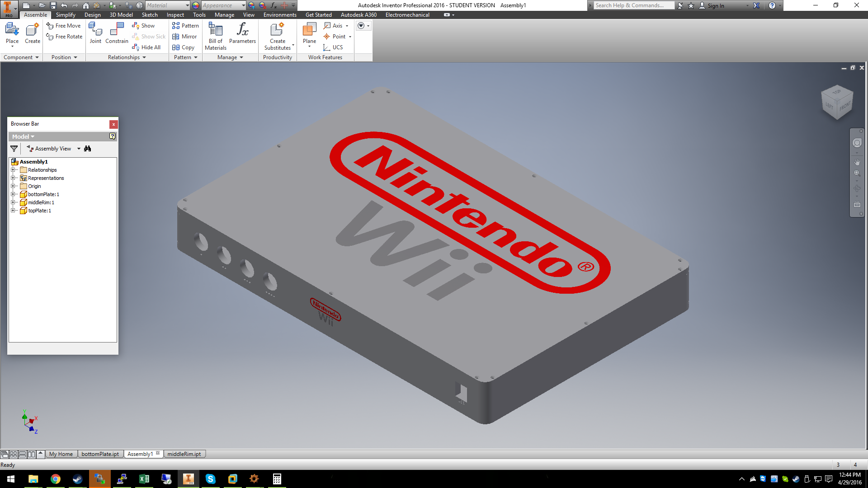Expand the Manage panel dropdown
This screenshot has width=868, height=488.
tap(230, 57)
